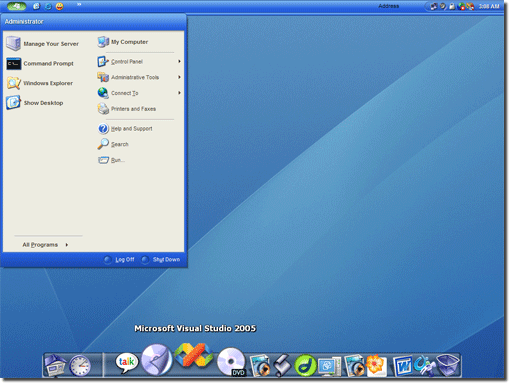This screenshot has height=384, width=510.
Task: Launch the orange flower dock icon
Action: 376,365
